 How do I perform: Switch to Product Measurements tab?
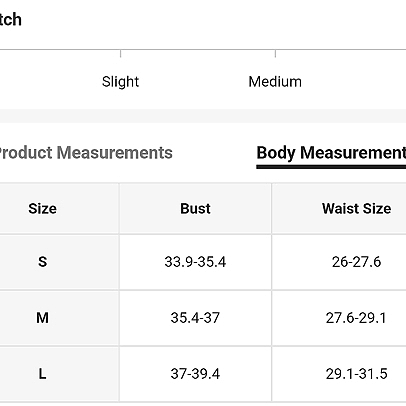(x=85, y=153)
